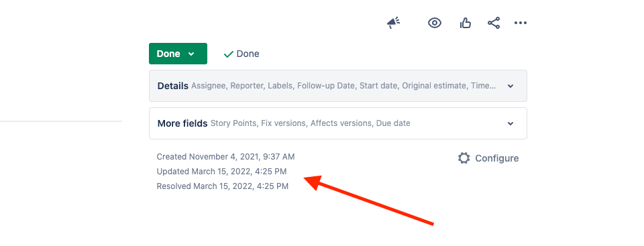Open the three-dot more actions menu
The image size is (644, 246).
click(521, 23)
